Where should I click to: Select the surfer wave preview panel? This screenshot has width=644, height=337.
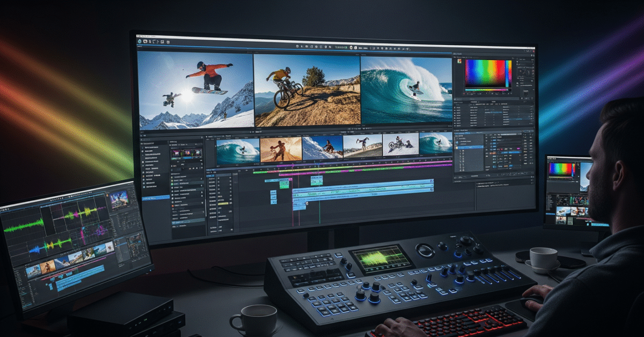pos(406,89)
